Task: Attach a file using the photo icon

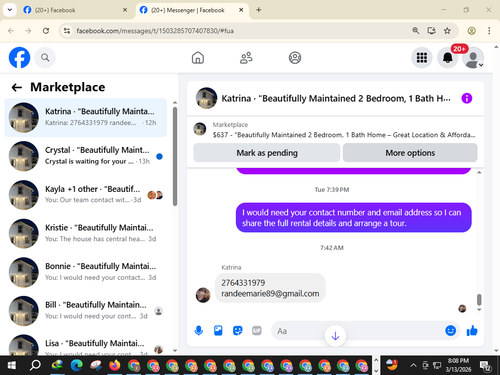Action: (x=218, y=331)
